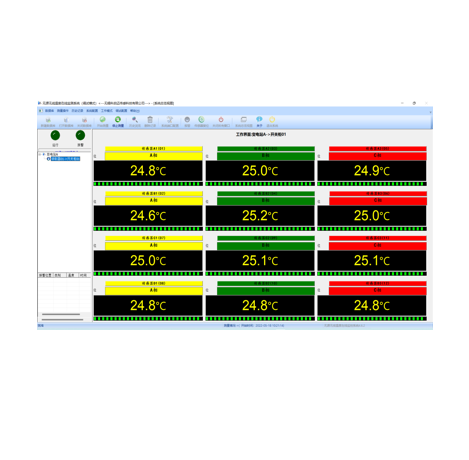Viewport: 469px width, 460px height.
Task: Select the highlighted switchgear tree item
Action: (x=65, y=159)
